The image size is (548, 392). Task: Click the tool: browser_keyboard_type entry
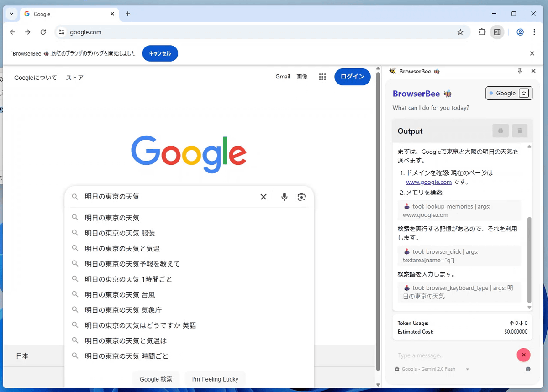(x=459, y=292)
